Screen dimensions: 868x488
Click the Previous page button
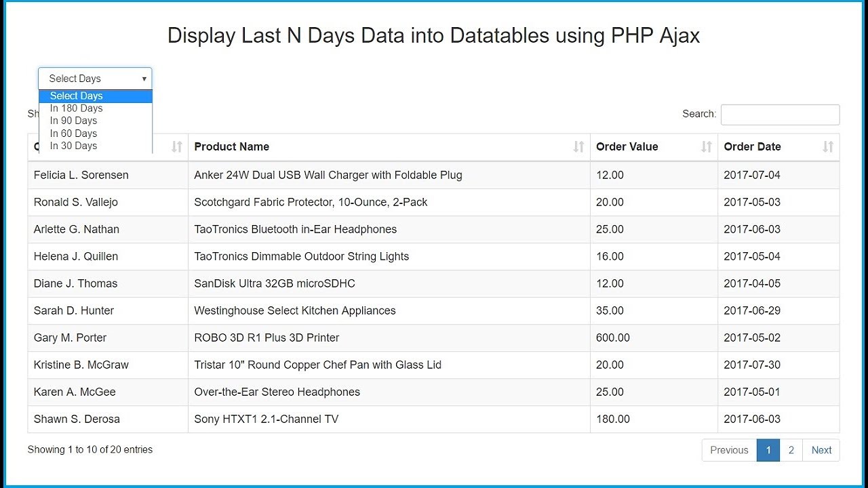point(729,450)
